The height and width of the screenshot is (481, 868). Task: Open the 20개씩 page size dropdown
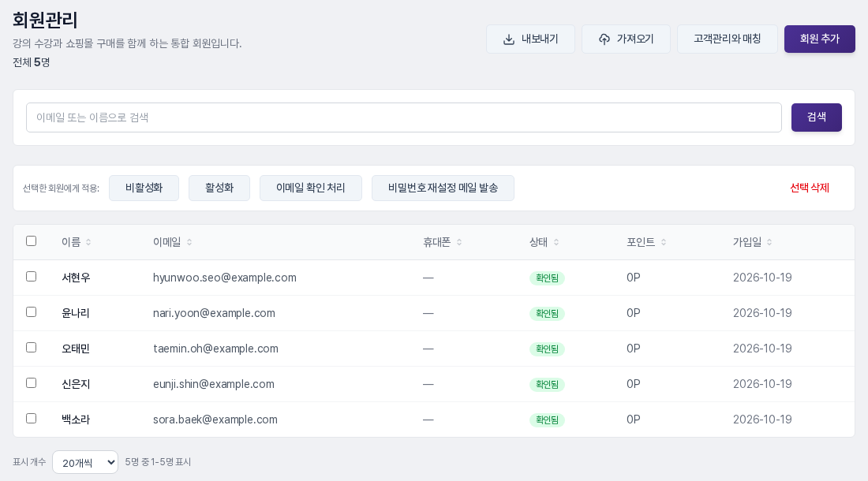pyautogui.click(x=85, y=462)
